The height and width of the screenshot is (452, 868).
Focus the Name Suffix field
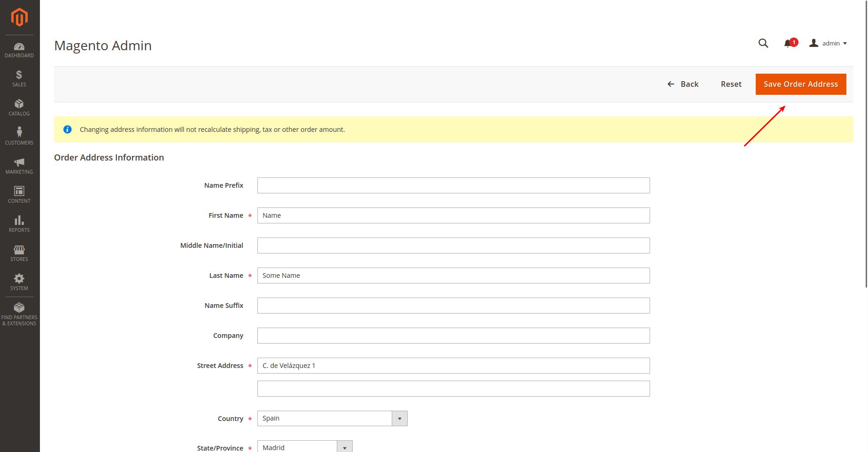454,306
